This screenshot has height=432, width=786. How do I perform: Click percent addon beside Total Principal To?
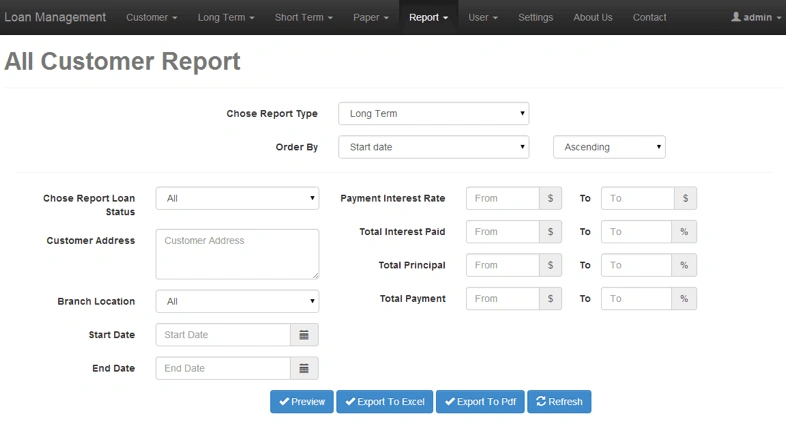pos(684,265)
